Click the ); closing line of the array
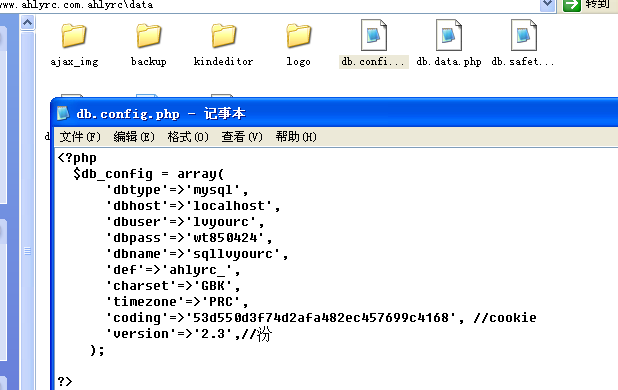The image size is (618, 390). tap(97, 350)
